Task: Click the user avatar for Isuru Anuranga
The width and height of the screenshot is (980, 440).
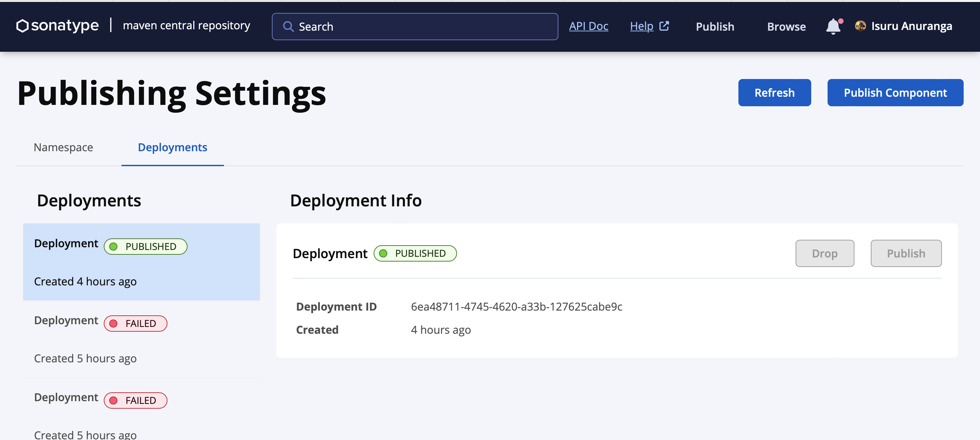Action: click(x=861, y=26)
